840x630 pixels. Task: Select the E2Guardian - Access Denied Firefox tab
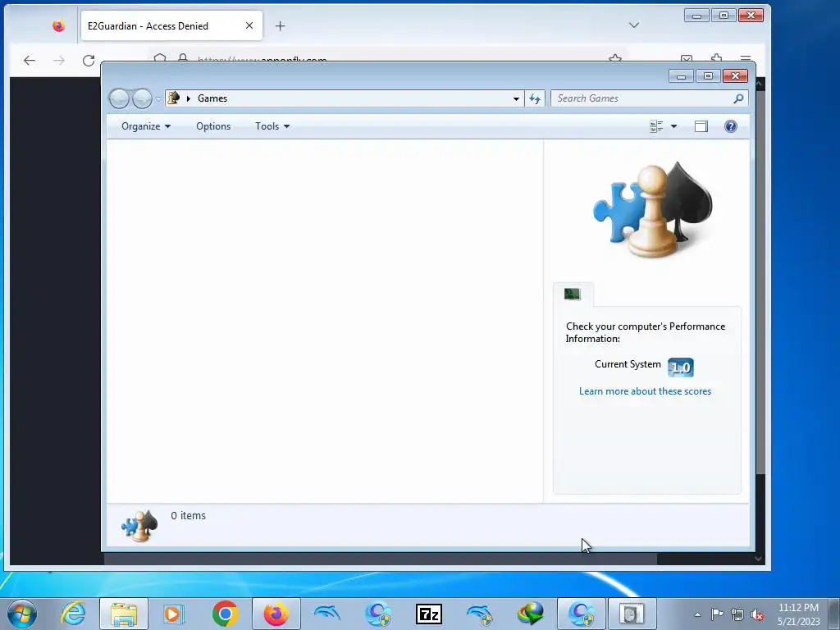tap(171, 25)
